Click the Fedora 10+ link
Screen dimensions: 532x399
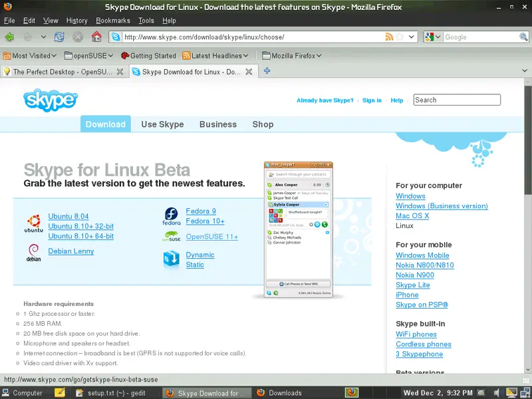click(x=205, y=221)
